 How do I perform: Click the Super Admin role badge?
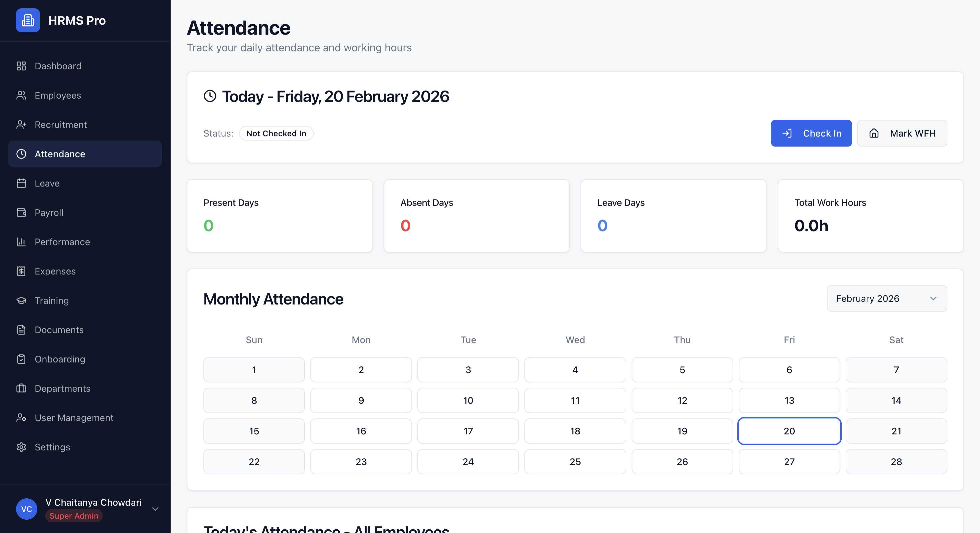point(74,516)
